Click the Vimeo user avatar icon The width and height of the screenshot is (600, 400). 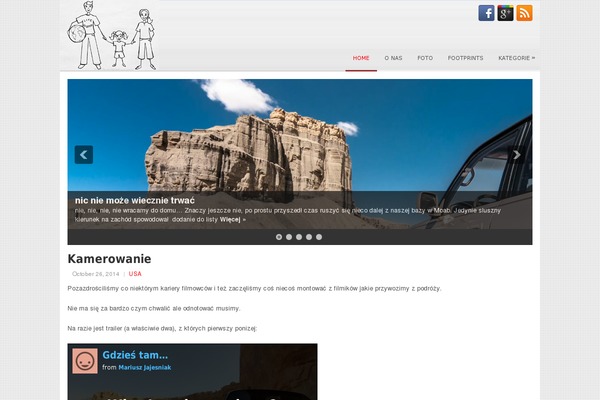point(85,361)
